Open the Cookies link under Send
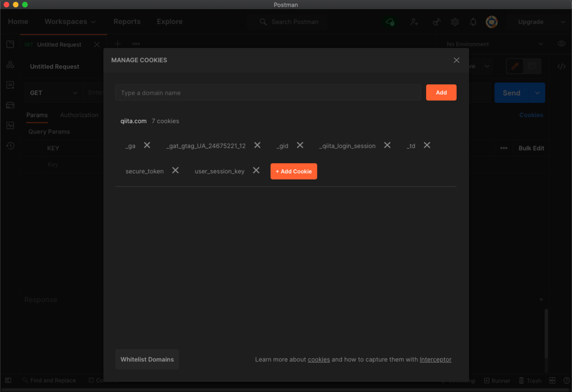This screenshot has height=392, width=572. (531, 115)
